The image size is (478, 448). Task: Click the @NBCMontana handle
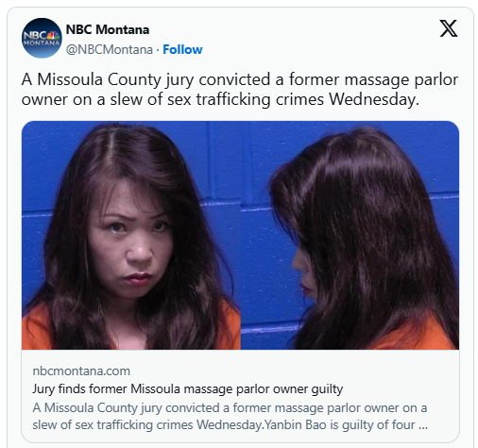(110, 49)
